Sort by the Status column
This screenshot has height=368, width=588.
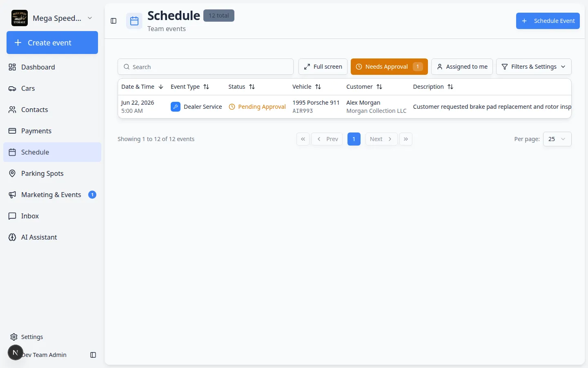pyautogui.click(x=241, y=87)
